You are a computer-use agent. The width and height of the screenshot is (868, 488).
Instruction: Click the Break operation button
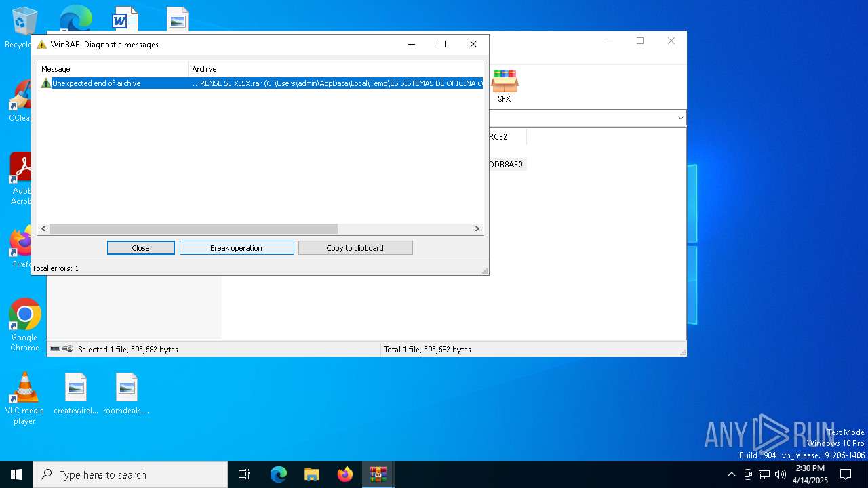coord(236,248)
